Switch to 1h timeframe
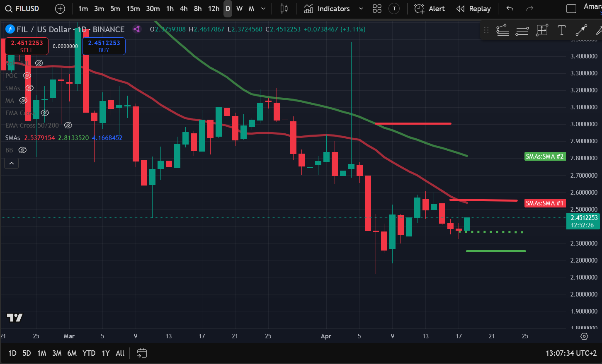Image resolution: width=602 pixels, height=364 pixels. coord(170,9)
